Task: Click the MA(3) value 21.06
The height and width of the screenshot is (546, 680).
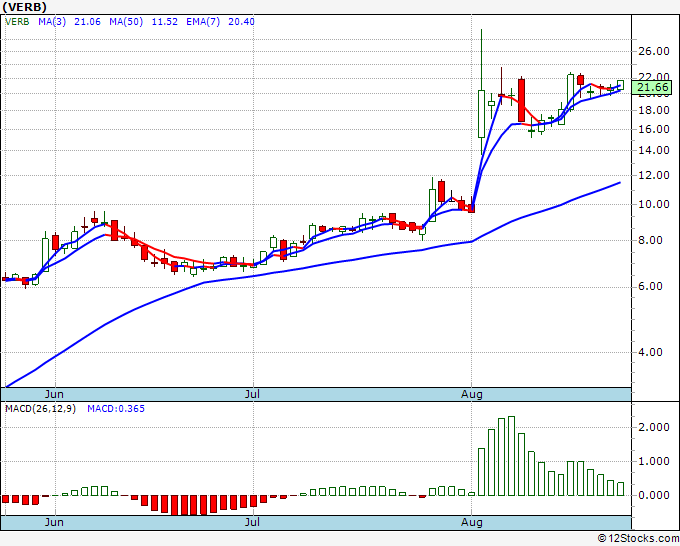Action: click(87, 22)
